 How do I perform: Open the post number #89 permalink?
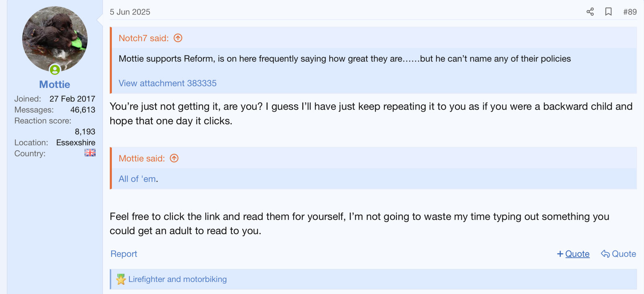click(x=630, y=12)
